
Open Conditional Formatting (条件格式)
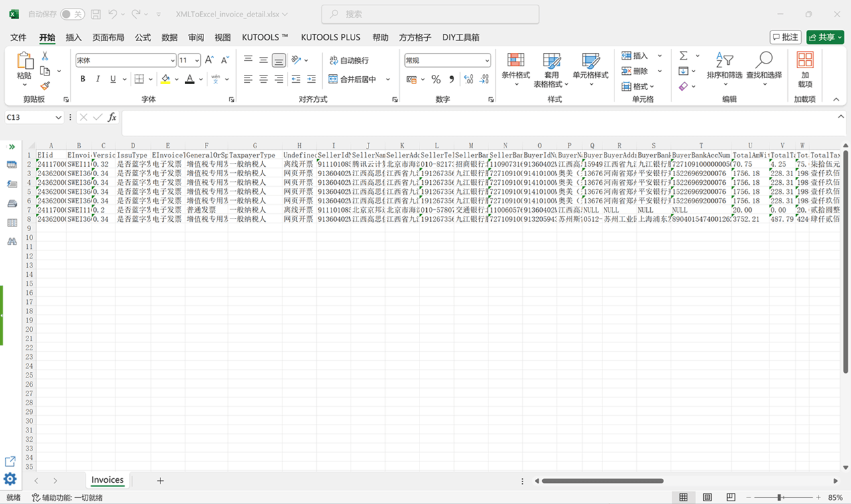click(x=516, y=70)
